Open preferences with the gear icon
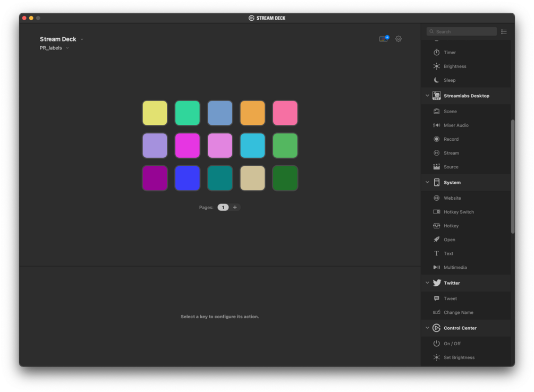Screen dimensions: 534x392 [x=399, y=39]
